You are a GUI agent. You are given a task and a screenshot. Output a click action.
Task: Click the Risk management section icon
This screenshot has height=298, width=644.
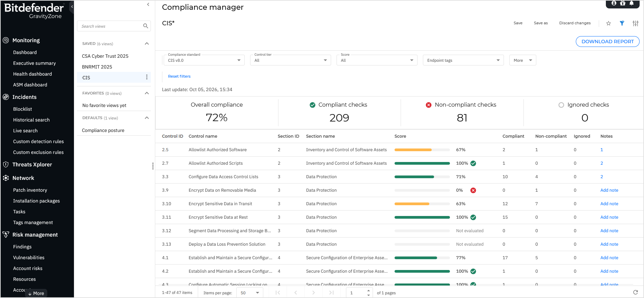pyautogui.click(x=6, y=235)
